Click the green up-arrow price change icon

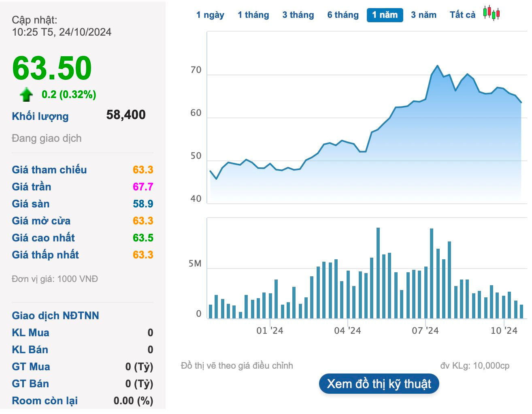[x=26, y=94]
